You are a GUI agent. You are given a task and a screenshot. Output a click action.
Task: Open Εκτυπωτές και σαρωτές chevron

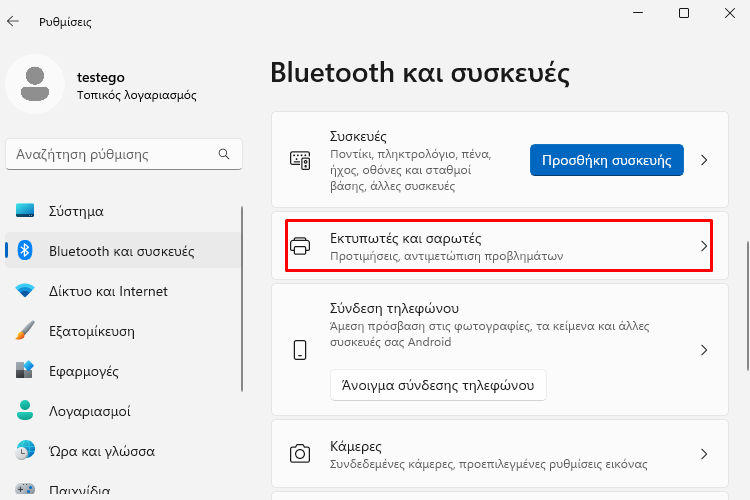(704, 246)
